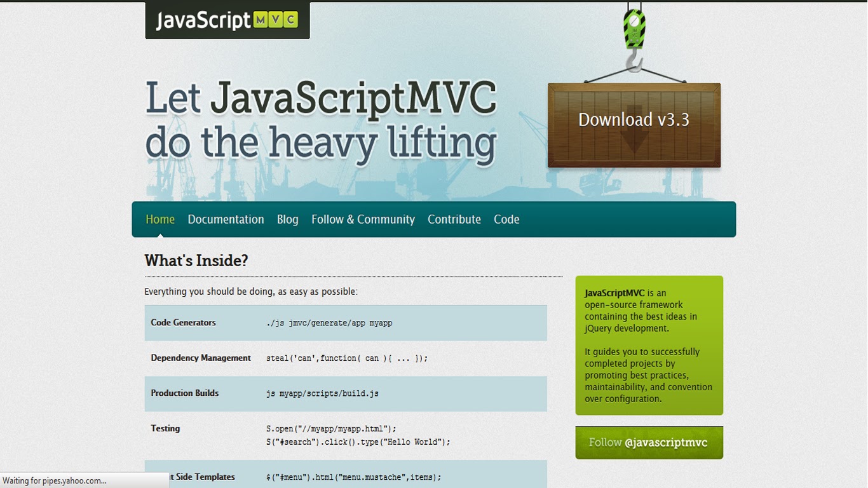
Task: Click the bold JavaScriptMVC text in green box
Action: (614, 293)
